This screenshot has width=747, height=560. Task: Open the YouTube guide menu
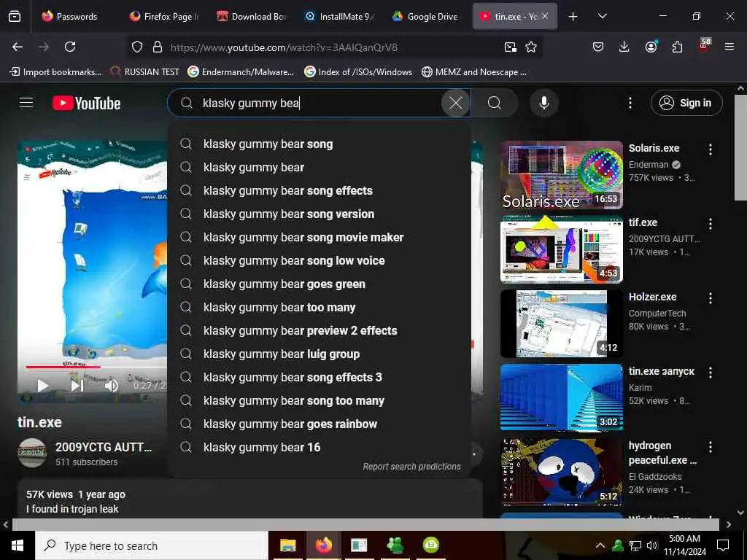coord(26,103)
